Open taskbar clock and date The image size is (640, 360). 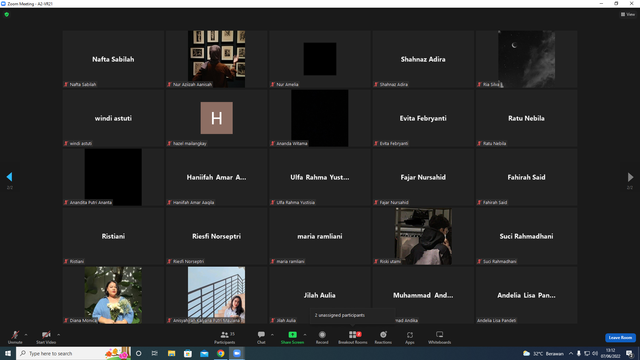pyautogui.click(x=610, y=353)
